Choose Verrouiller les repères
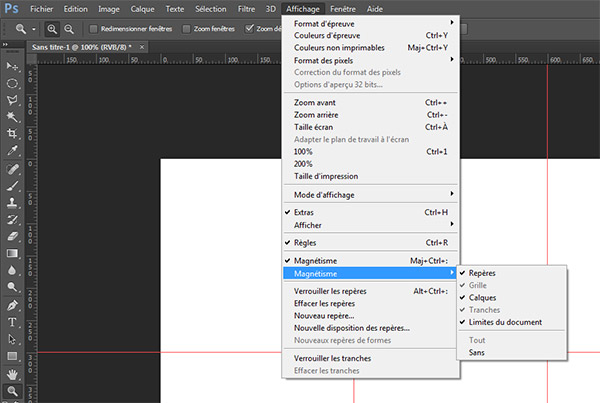600x403 pixels. [371, 291]
